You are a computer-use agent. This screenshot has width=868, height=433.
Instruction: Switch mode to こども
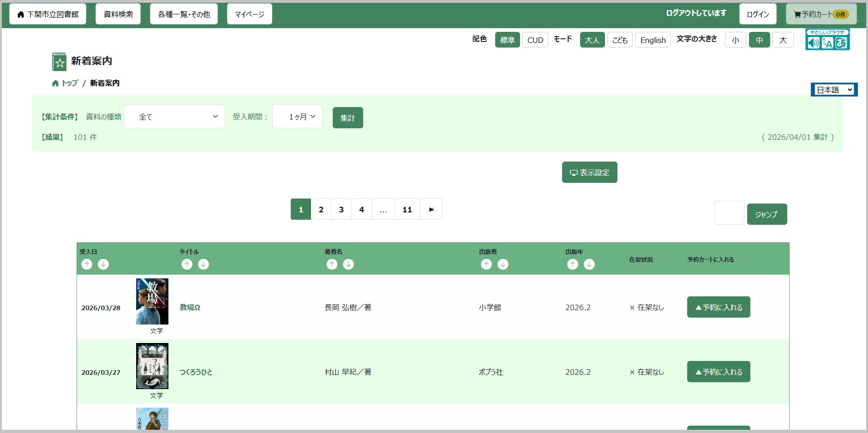[x=619, y=40]
